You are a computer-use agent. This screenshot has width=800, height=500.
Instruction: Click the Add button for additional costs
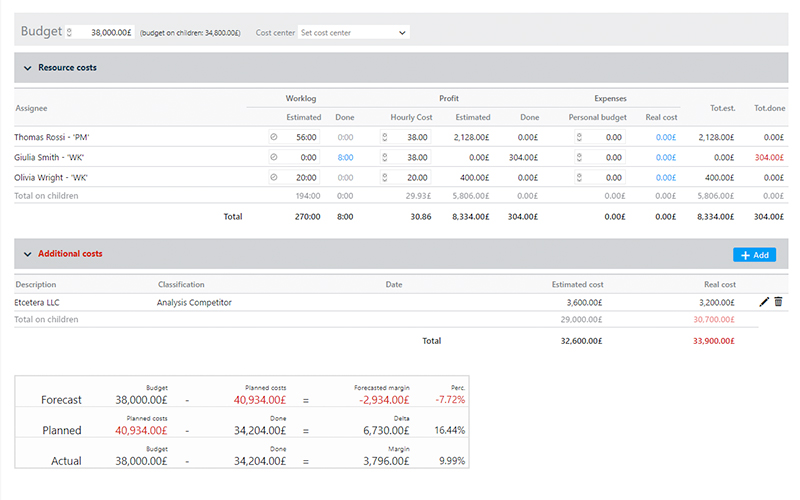point(754,255)
